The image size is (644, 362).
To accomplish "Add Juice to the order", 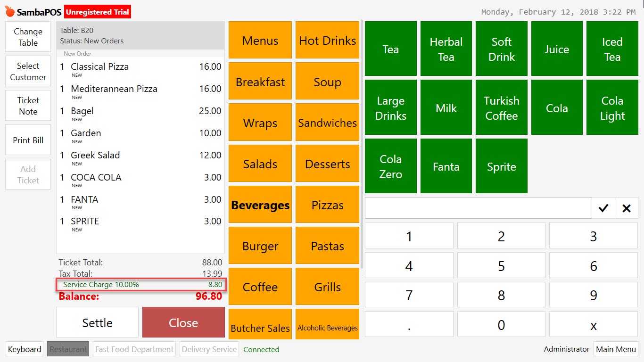I will pos(557,49).
